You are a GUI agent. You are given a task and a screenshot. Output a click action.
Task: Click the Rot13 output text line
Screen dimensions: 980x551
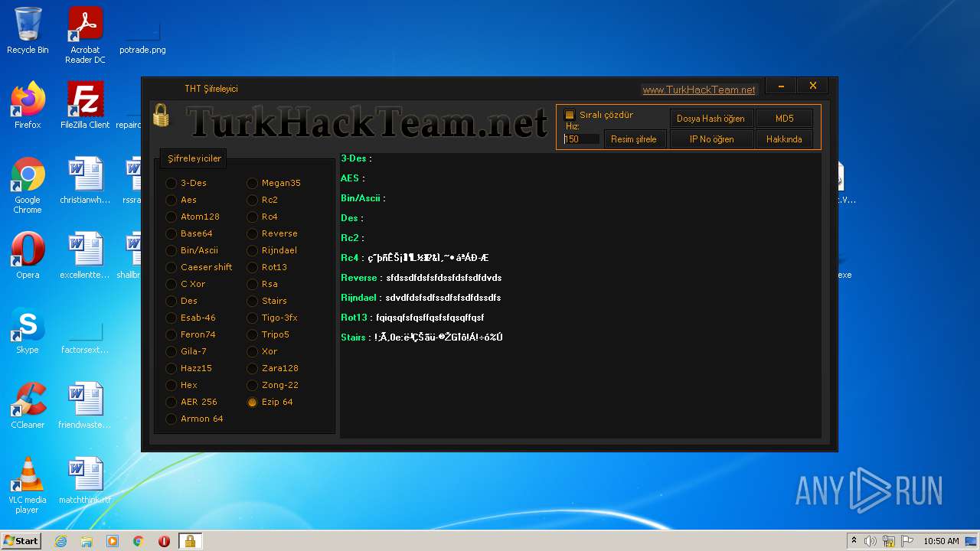[412, 318]
